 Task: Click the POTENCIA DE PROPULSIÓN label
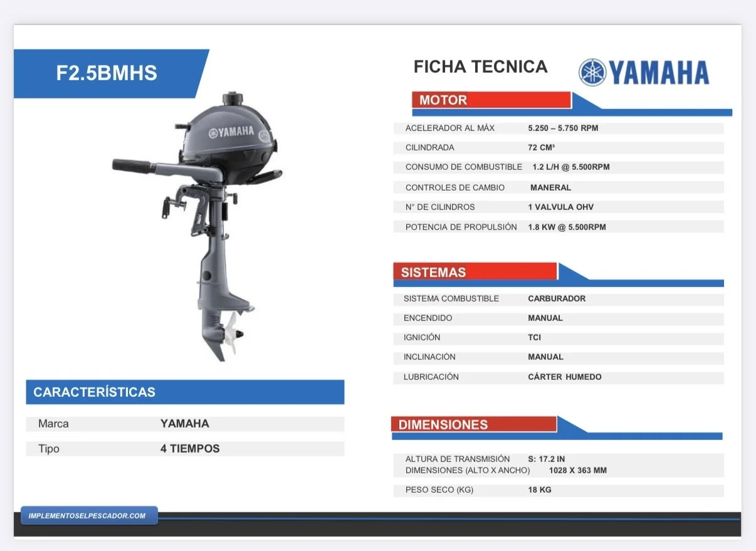click(461, 227)
